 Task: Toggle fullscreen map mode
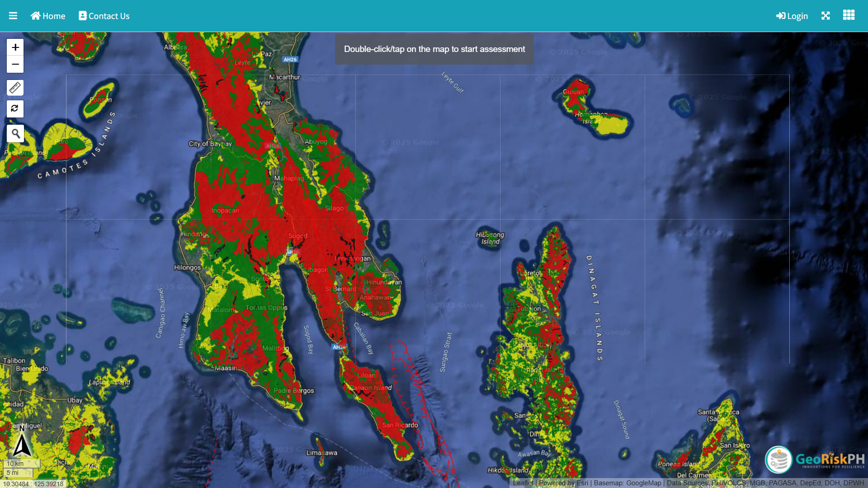[x=826, y=16]
